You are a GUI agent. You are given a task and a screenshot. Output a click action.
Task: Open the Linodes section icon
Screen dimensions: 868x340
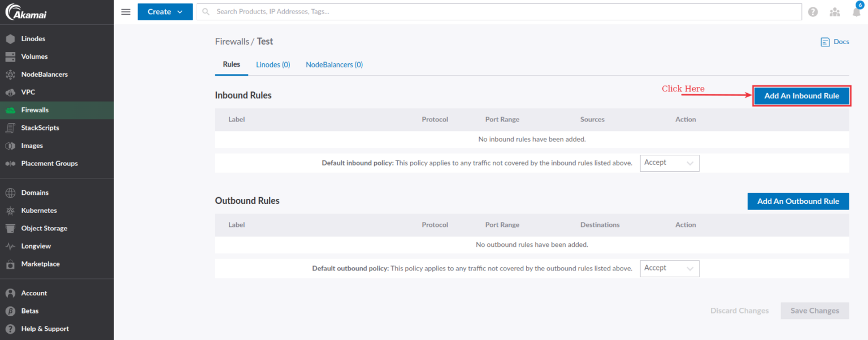tap(10, 38)
